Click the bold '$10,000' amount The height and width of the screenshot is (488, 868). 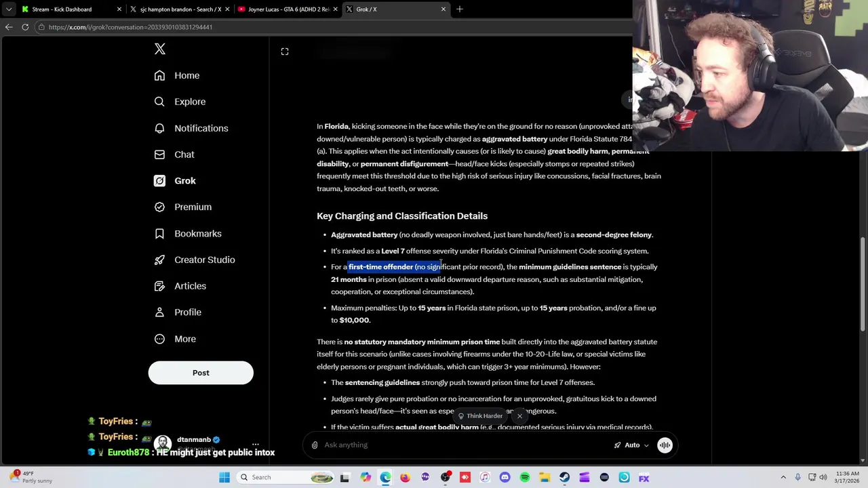(354, 321)
